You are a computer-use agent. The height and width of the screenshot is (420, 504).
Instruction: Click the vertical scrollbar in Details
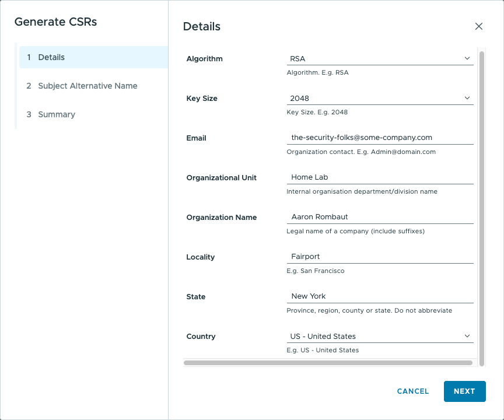pyautogui.click(x=482, y=204)
